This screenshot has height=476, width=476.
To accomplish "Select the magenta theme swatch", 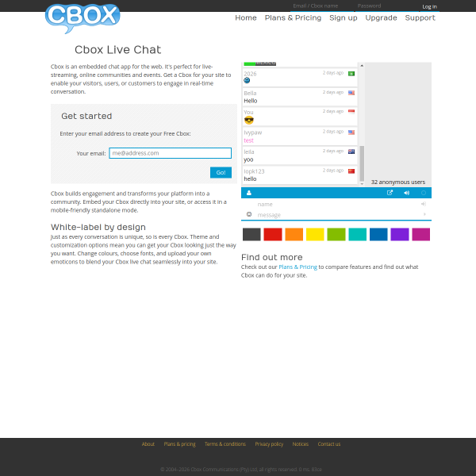I will pos(420,234).
